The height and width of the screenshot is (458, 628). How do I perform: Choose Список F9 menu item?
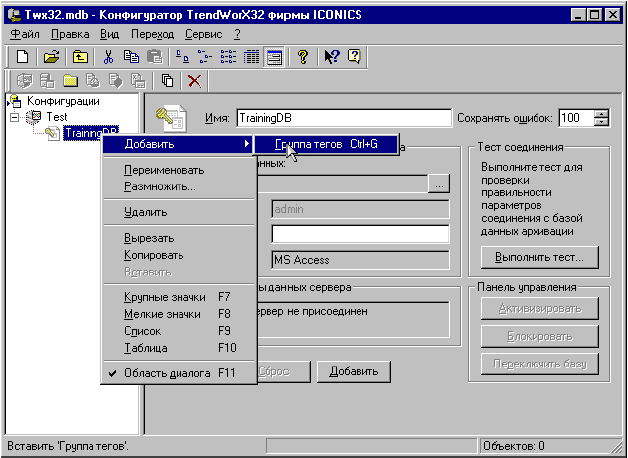point(179,331)
